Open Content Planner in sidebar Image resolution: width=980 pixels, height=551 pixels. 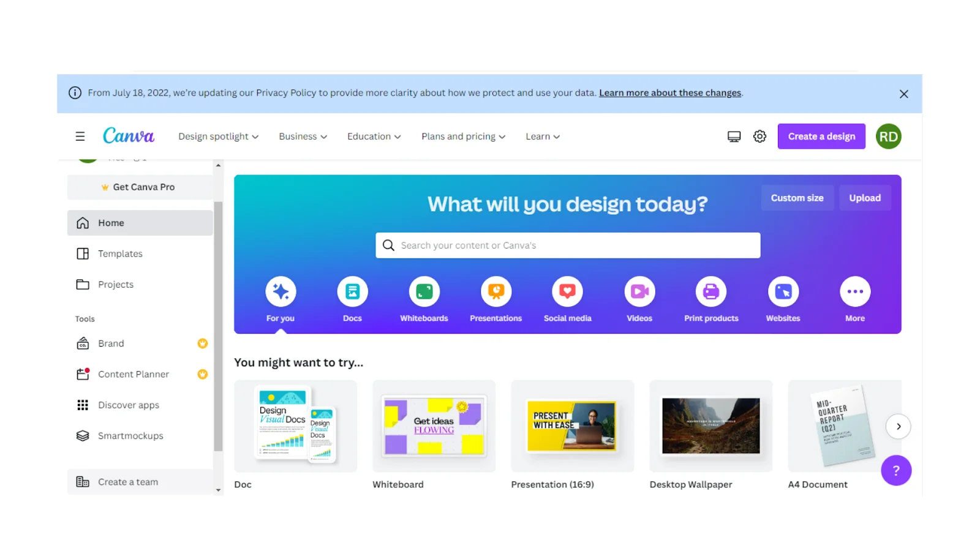point(140,374)
